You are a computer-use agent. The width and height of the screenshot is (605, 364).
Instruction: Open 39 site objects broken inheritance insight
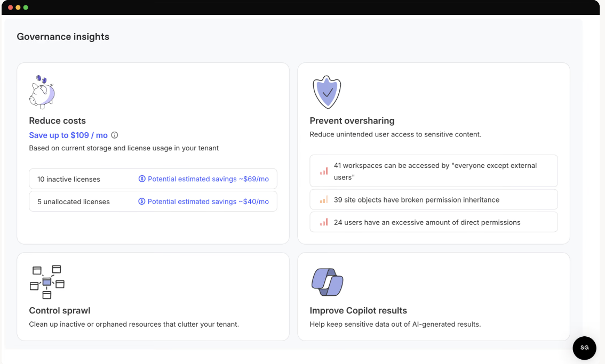pos(434,199)
